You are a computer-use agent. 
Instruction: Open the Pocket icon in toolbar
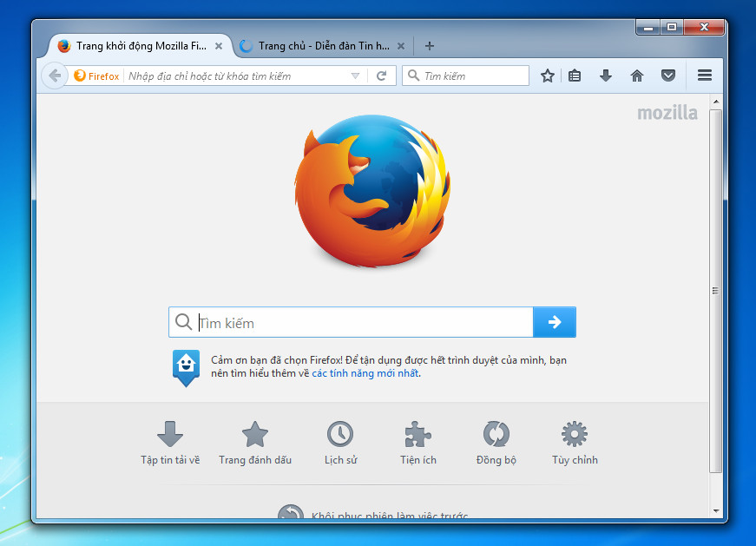[668, 76]
